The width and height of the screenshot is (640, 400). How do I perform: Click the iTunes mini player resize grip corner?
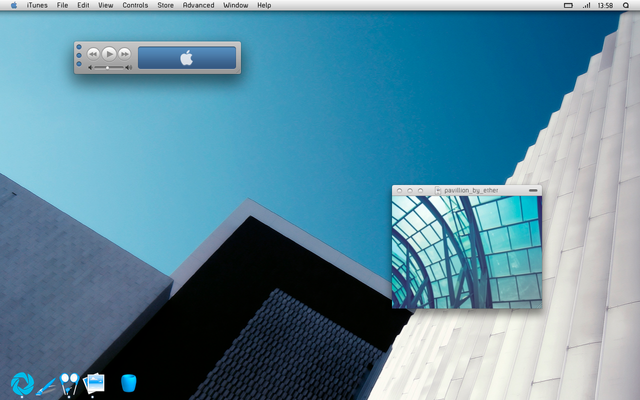coord(238,71)
